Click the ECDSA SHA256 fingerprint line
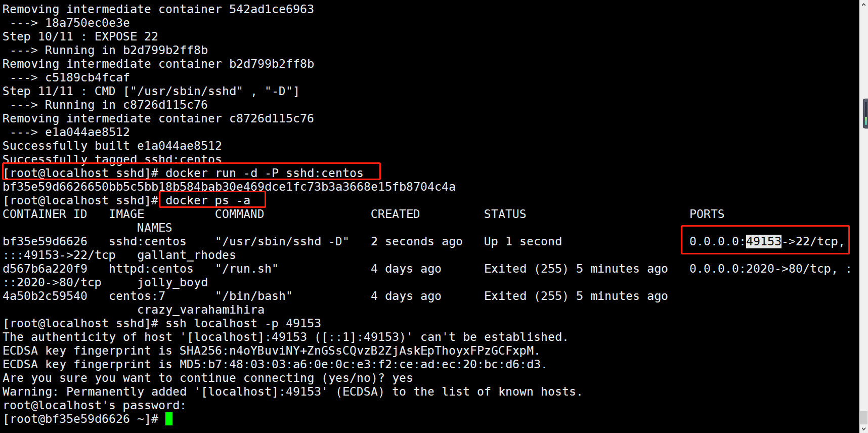 click(x=271, y=351)
